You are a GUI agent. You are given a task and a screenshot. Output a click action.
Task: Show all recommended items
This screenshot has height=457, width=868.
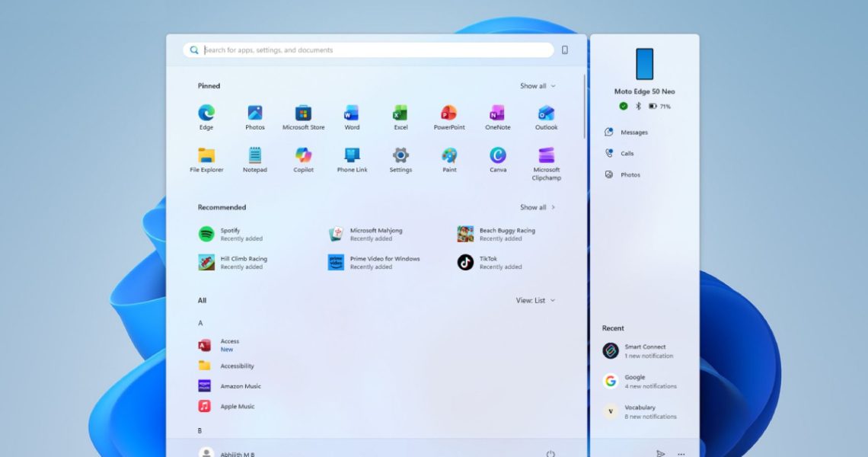(538, 207)
